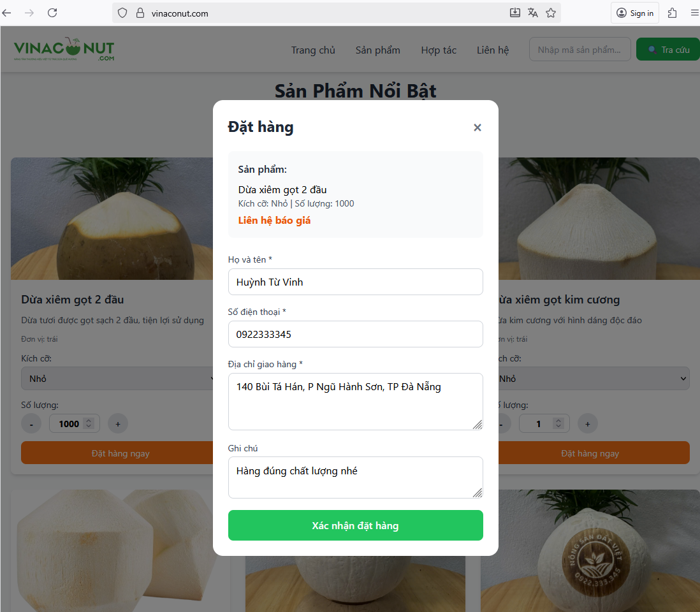Select the Sản phẩm menu item
The image size is (700, 612).
pos(377,50)
